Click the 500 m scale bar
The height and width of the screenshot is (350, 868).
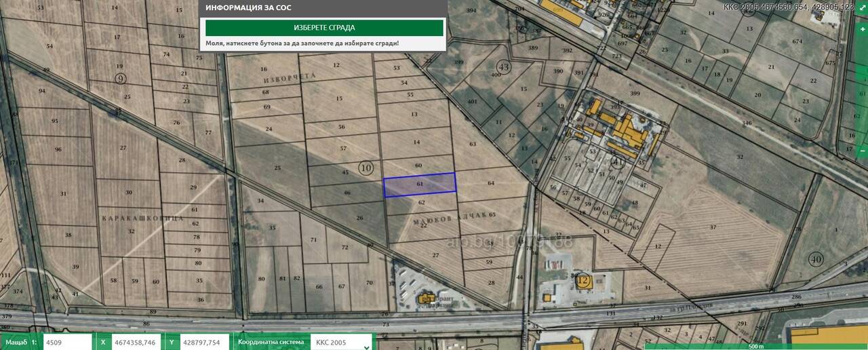pyautogui.click(x=755, y=347)
